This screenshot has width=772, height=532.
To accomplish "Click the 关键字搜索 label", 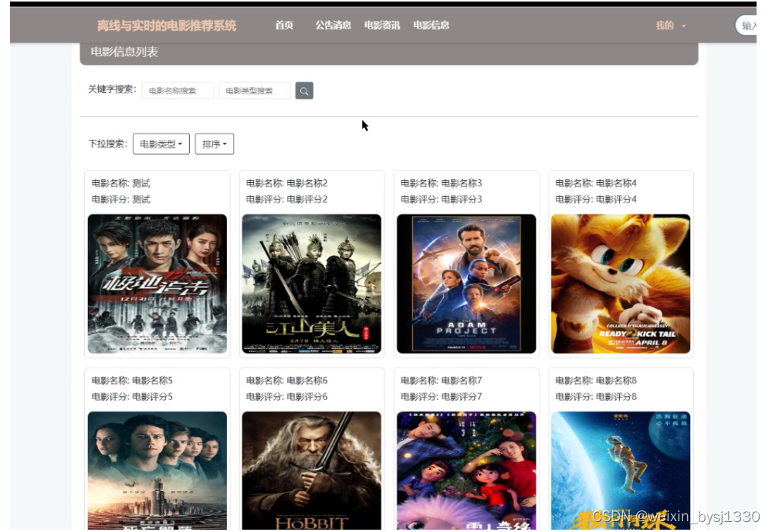I will (112, 90).
